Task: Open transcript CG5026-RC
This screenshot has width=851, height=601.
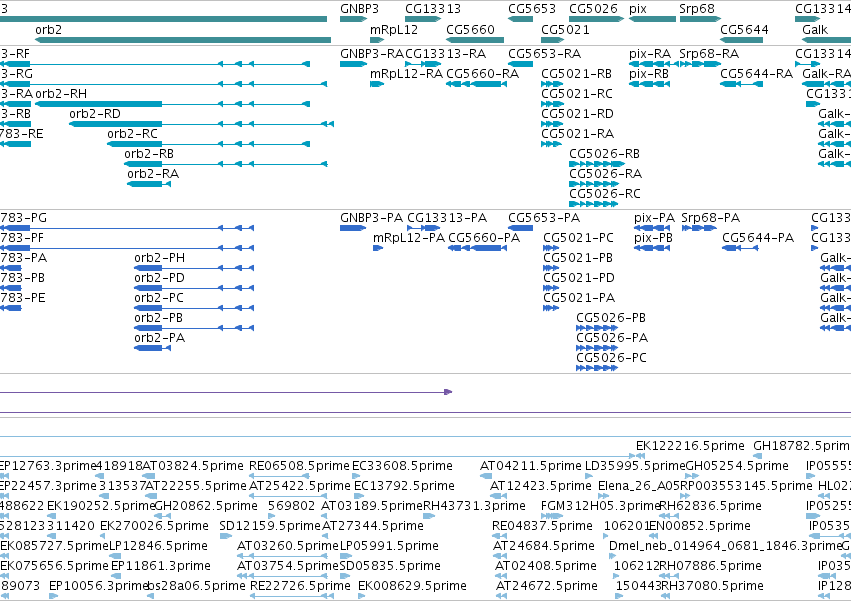Action: (x=605, y=194)
